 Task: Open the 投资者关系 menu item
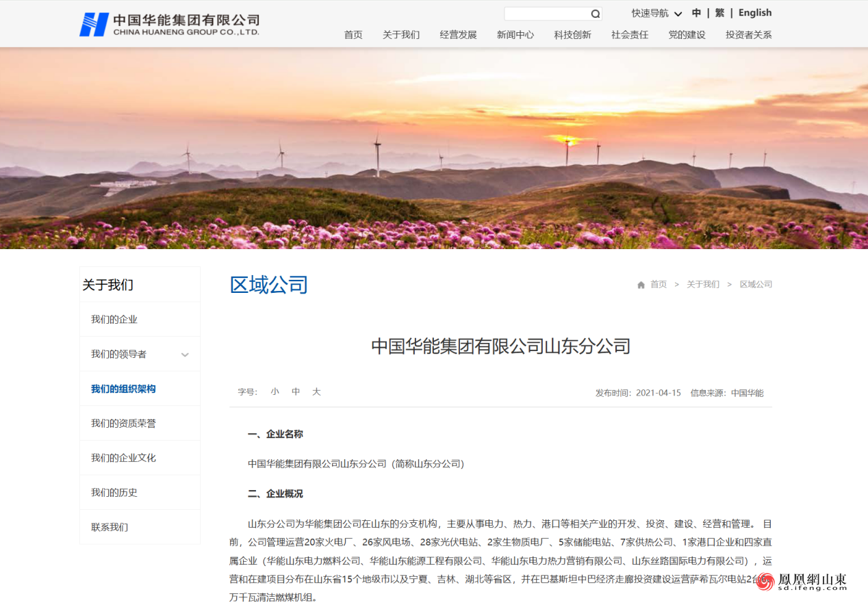pyautogui.click(x=749, y=35)
